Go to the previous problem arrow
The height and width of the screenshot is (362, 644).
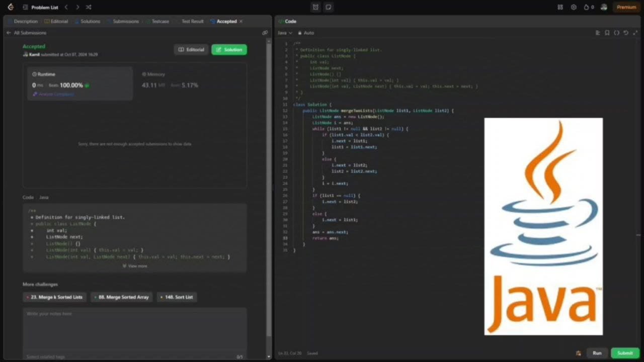click(x=66, y=8)
